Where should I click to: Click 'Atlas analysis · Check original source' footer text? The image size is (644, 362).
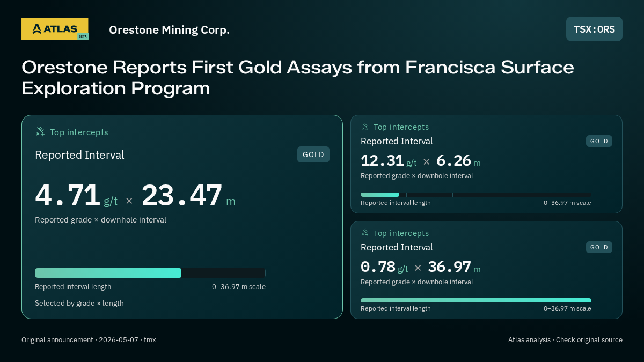point(565,340)
